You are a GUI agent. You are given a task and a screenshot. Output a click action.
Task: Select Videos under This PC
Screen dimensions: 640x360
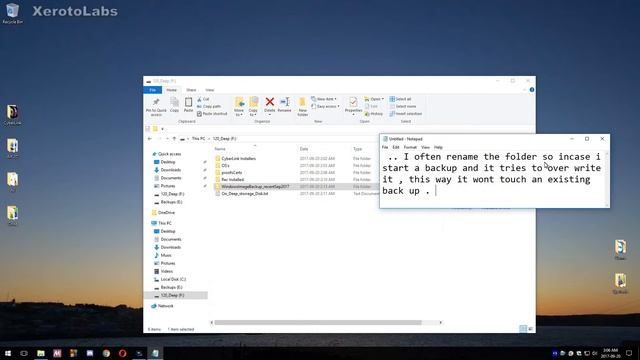click(x=167, y=271)
